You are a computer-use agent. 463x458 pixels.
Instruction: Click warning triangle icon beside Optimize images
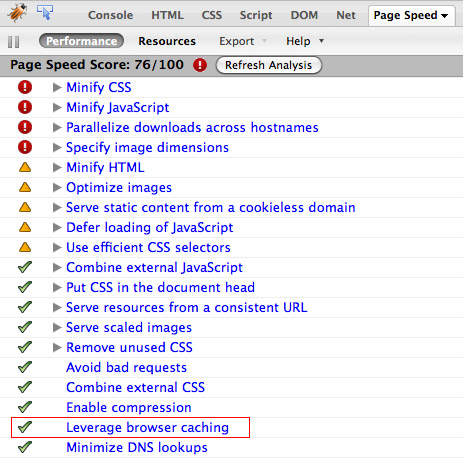(x=25, y=187)
